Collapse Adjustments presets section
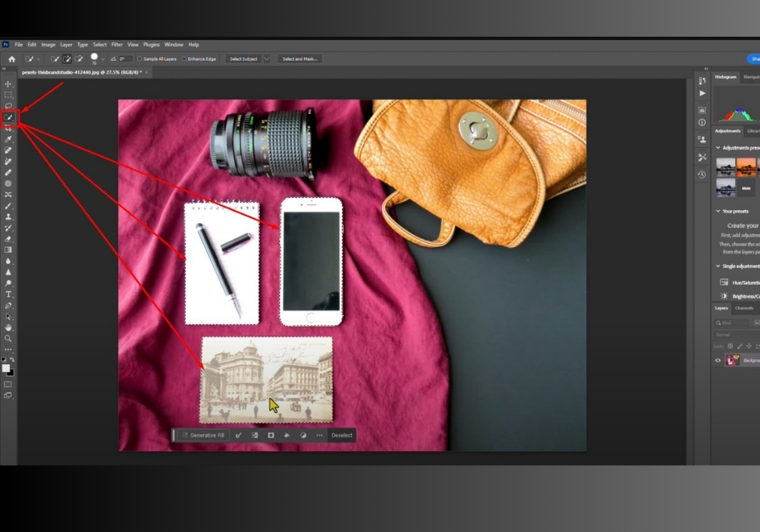Viewport: 760px width, 532px height. tap(718, 148)
